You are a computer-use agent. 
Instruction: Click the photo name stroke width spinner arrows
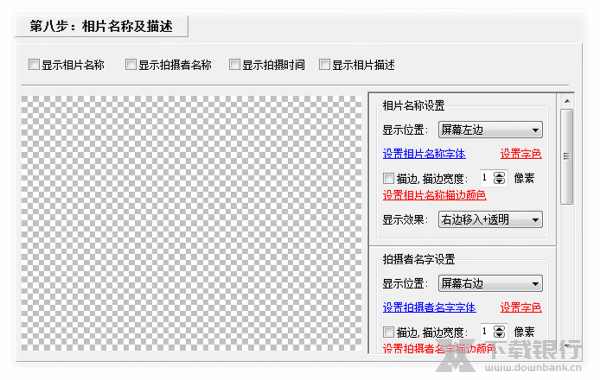pos(499,178)
